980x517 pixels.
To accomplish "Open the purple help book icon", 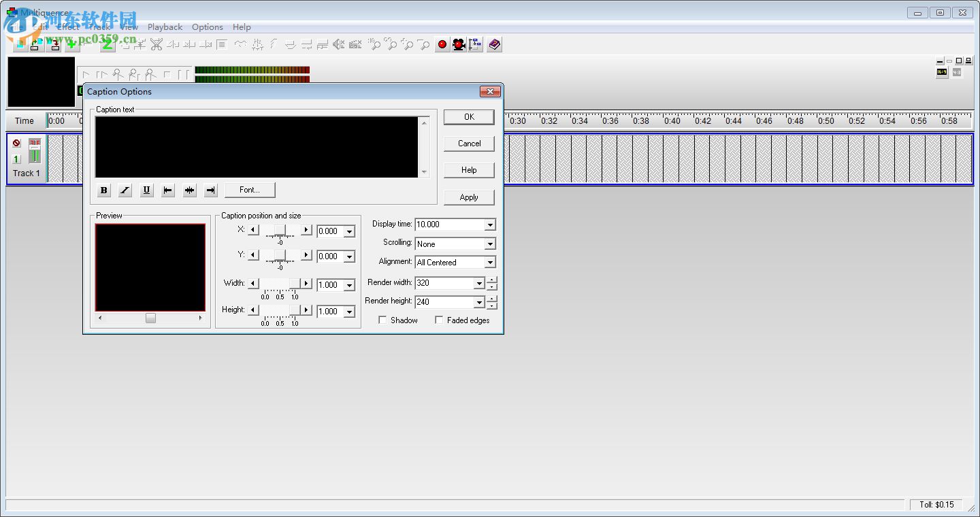I will [495, 44].
